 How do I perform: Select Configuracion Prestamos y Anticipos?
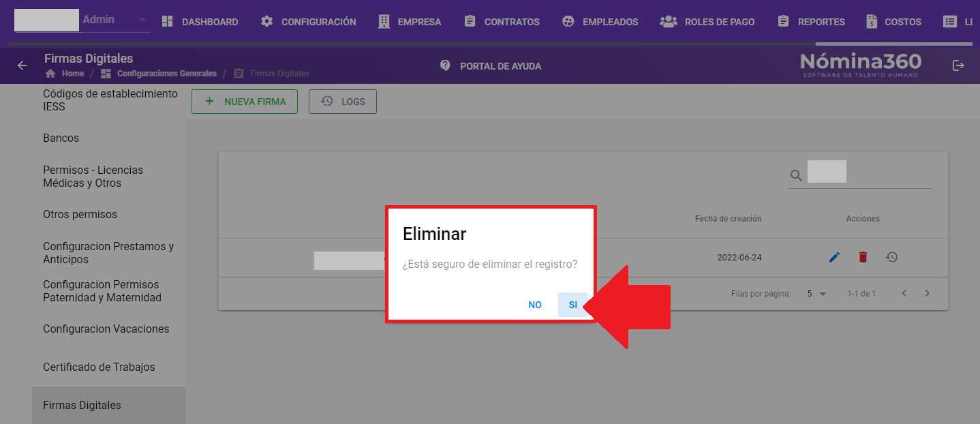[109, 253]
